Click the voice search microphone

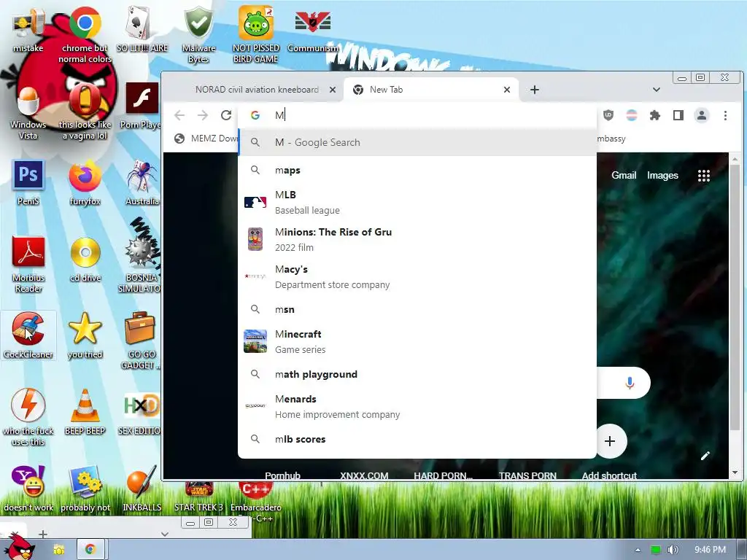tap(630, 383)
